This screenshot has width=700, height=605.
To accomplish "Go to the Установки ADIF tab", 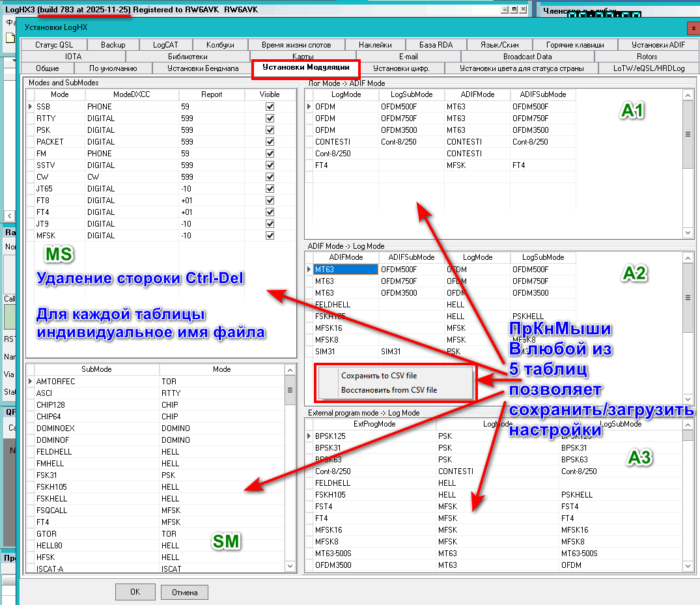I will (x=658, y=45).
